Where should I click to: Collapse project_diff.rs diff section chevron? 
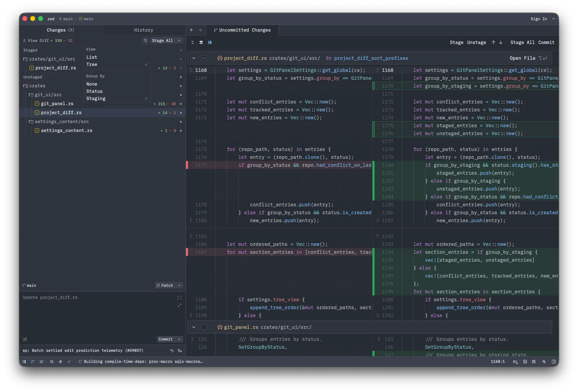click(194, 58)
